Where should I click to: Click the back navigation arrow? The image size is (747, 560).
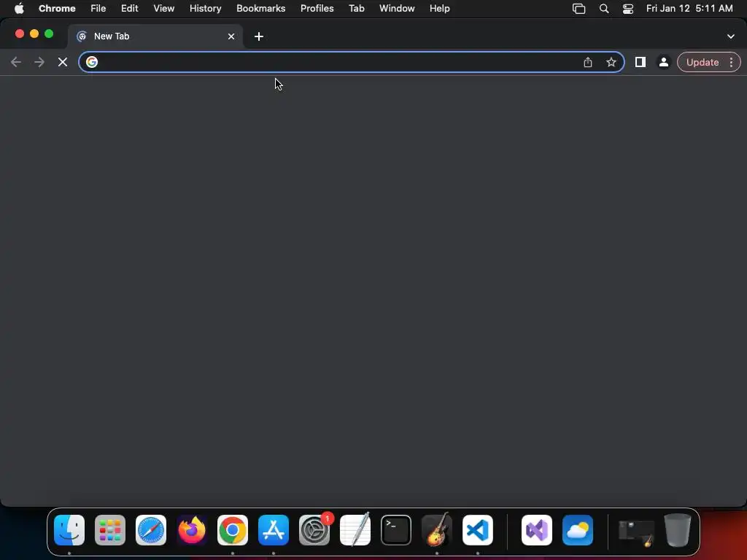click(16, 63)
